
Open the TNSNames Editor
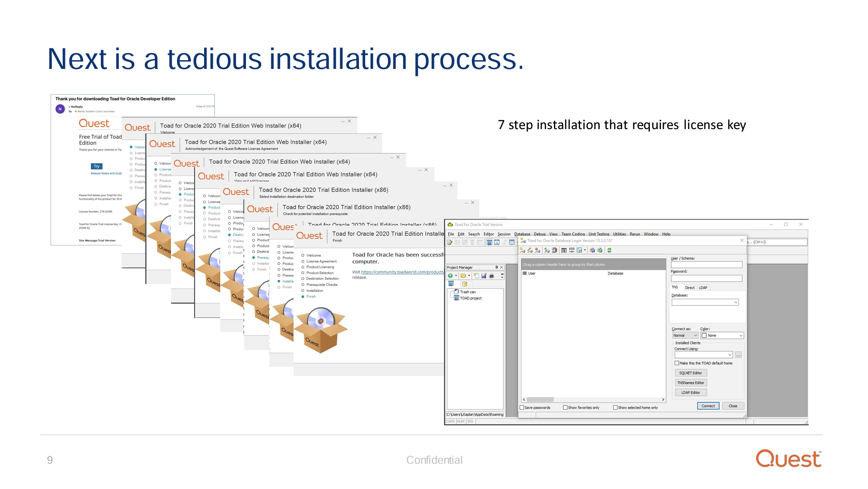pos(691,383)
